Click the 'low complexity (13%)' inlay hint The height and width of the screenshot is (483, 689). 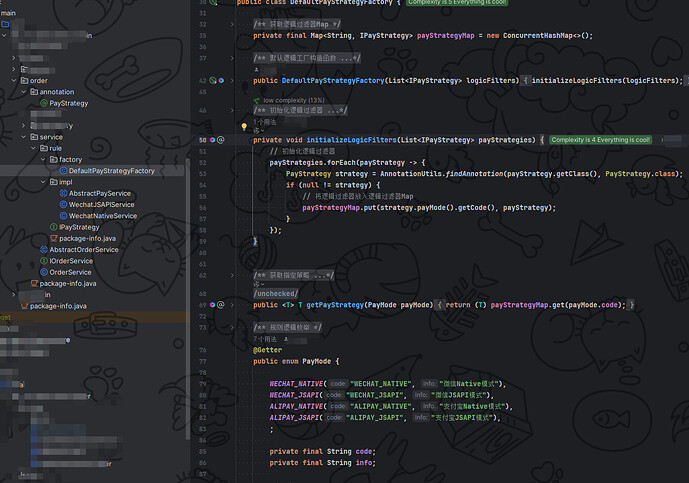coord(294,100)
